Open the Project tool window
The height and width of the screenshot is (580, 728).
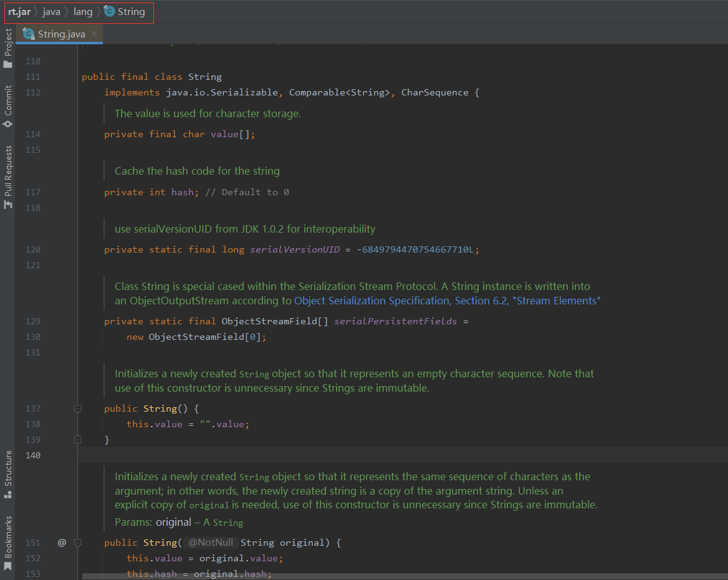tap(7, 48)
